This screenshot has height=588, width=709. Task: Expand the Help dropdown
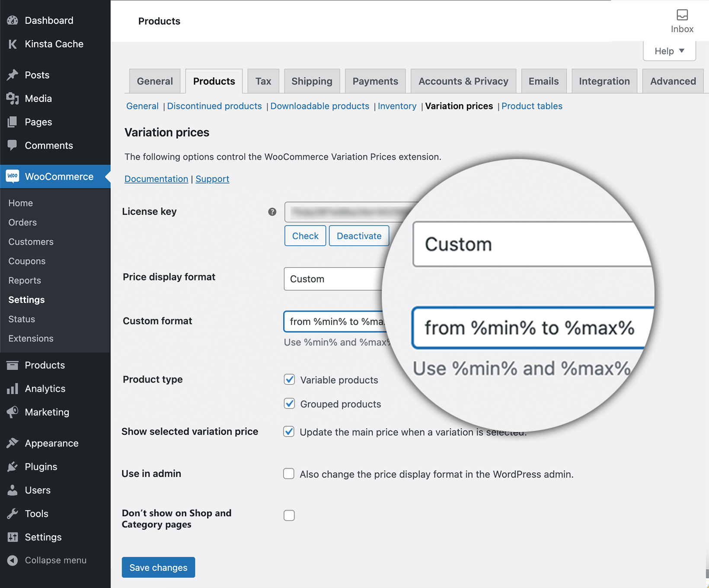(669, 51)
